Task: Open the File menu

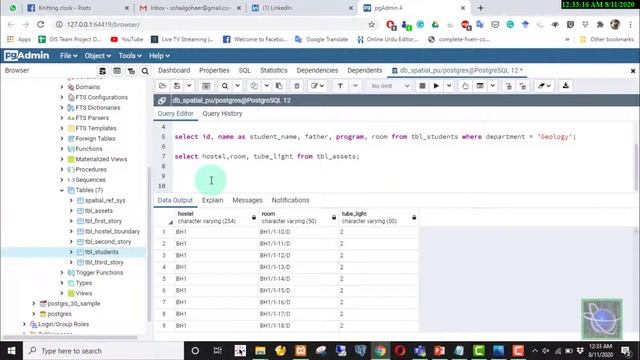Action: pos(69,56)
